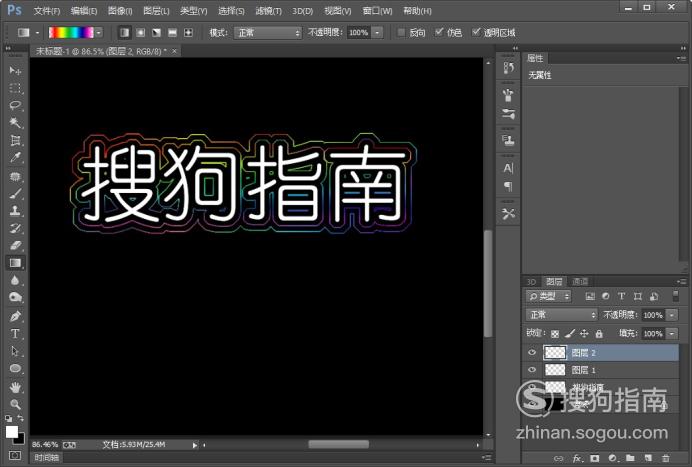Select the Move tool
The height and width of the screenshot is (467, 692).
pyautogui.click(x=15, y=70)
